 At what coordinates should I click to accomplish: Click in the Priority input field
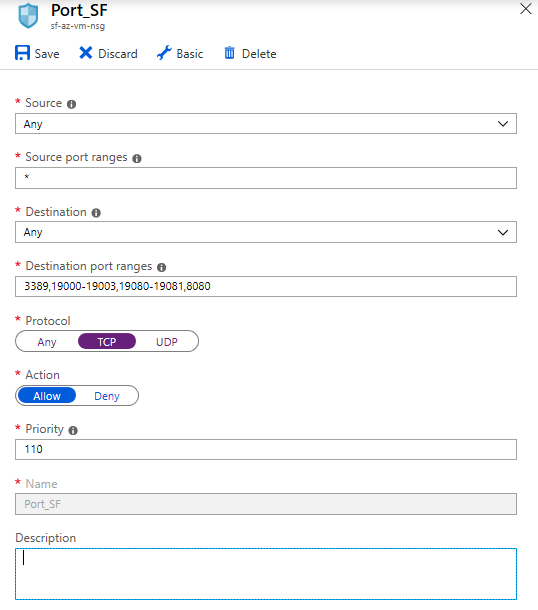[x=266, y=449]
